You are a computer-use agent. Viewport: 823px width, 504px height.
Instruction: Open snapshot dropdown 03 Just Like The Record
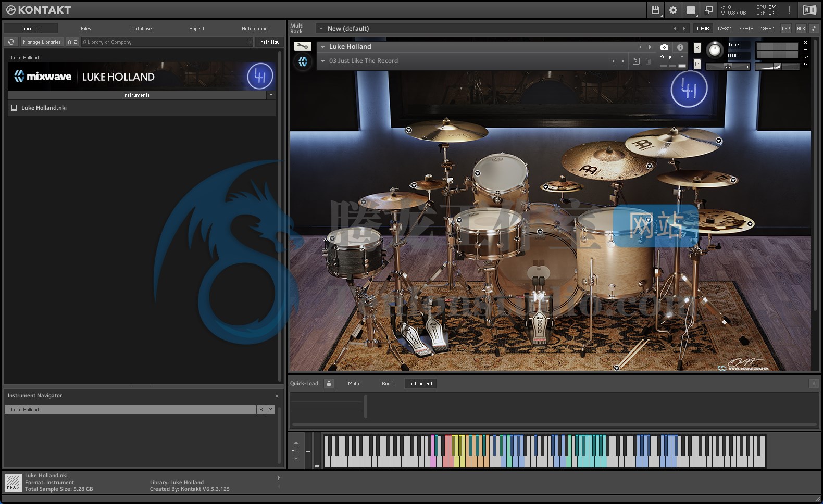click(323, 61)
